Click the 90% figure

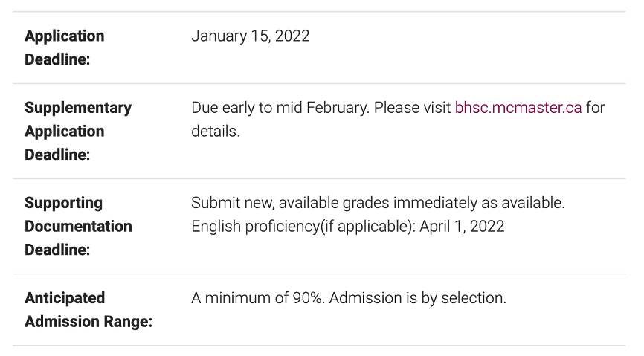click(309, 298)
